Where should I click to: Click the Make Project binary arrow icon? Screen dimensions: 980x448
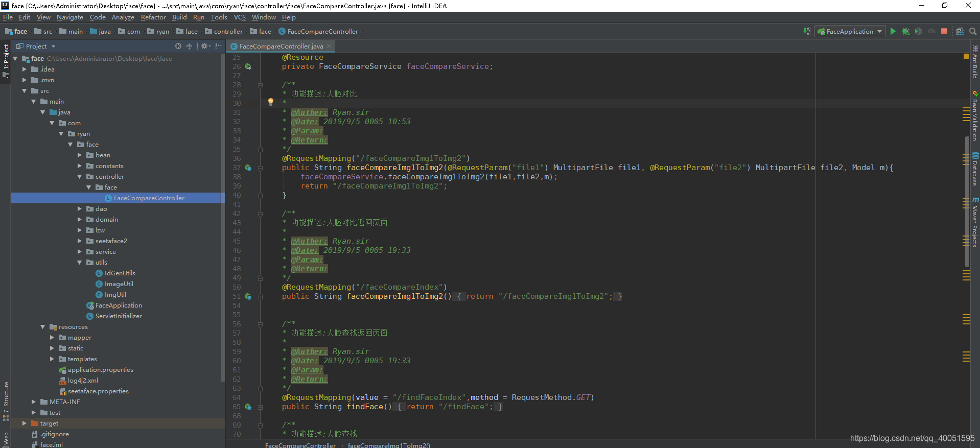[807, 31]
